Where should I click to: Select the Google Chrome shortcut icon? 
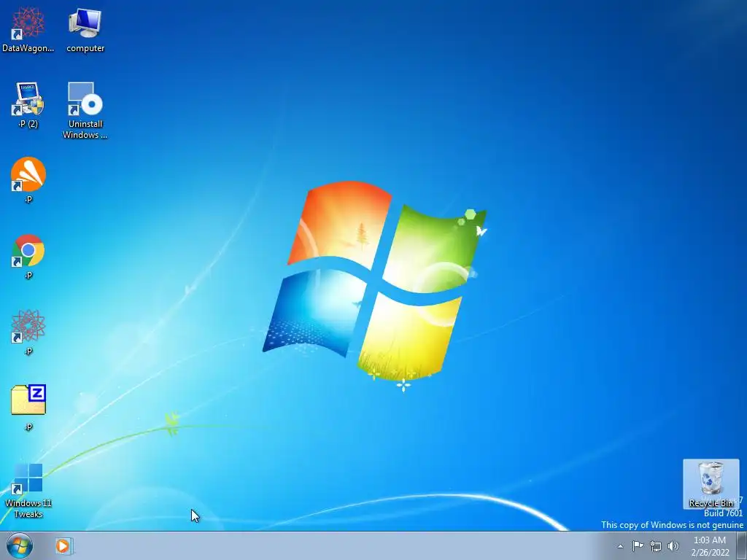point(28,256)
